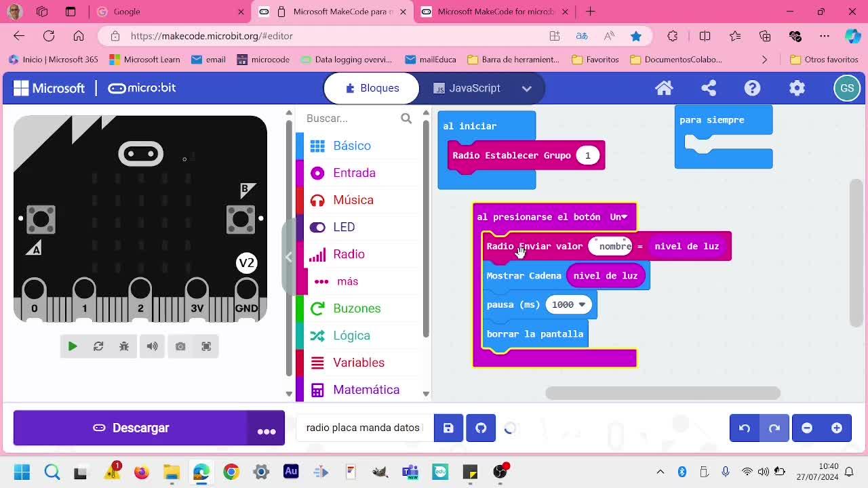The image size is (868, 488).
Task: Open Chrome from the taskbar
Action: point(231,472)
